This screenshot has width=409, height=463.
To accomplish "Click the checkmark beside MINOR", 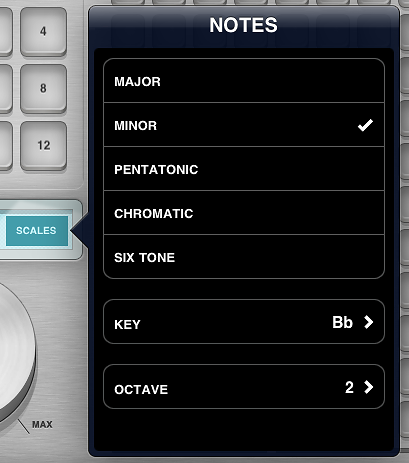I will point(365,125).
